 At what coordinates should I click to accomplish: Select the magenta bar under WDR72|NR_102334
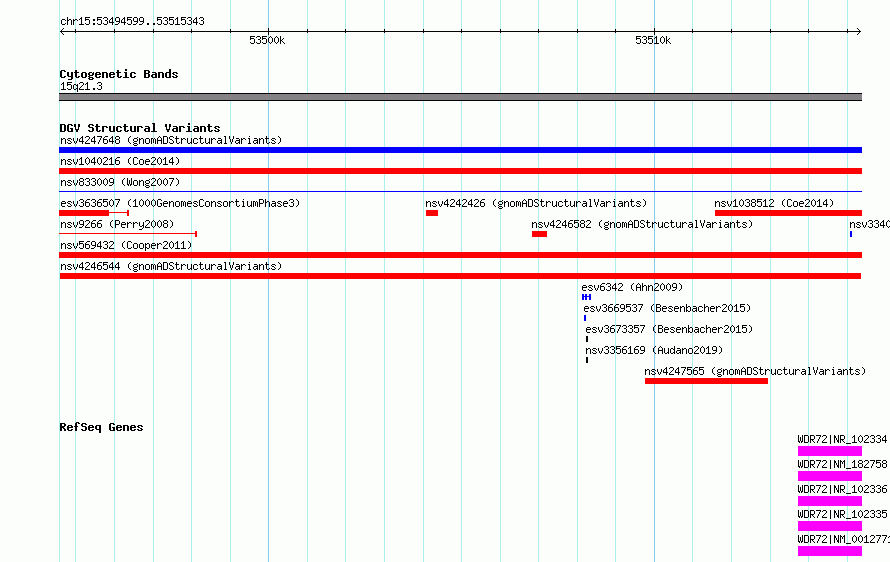(830, 451)
